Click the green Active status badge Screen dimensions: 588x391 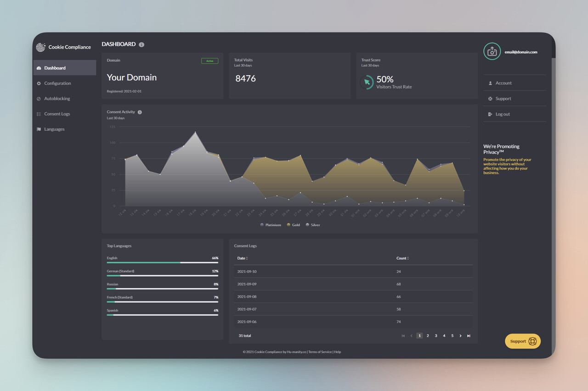(x=209, y=61)
